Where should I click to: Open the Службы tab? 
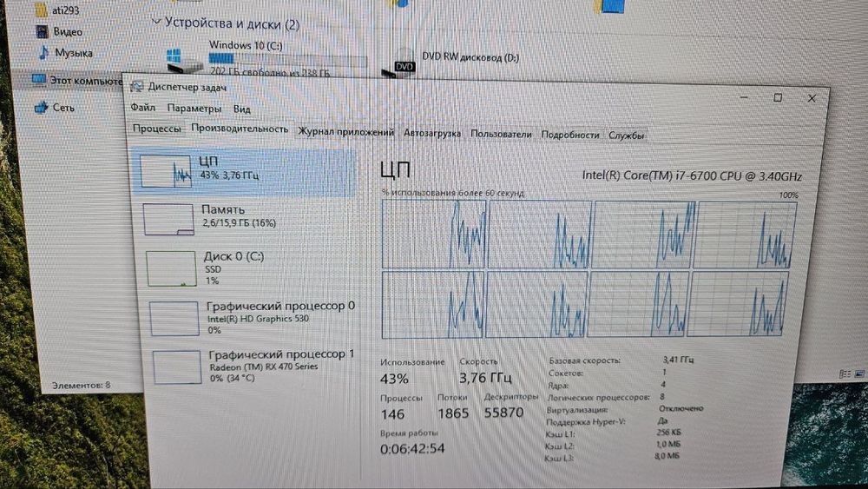point(626,135)
